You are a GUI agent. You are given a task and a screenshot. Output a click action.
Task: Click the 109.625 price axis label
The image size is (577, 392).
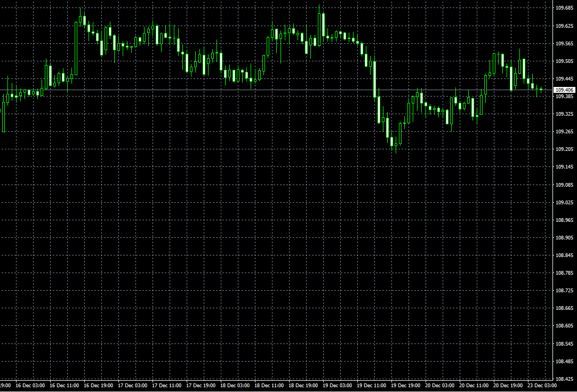point(564,26)
